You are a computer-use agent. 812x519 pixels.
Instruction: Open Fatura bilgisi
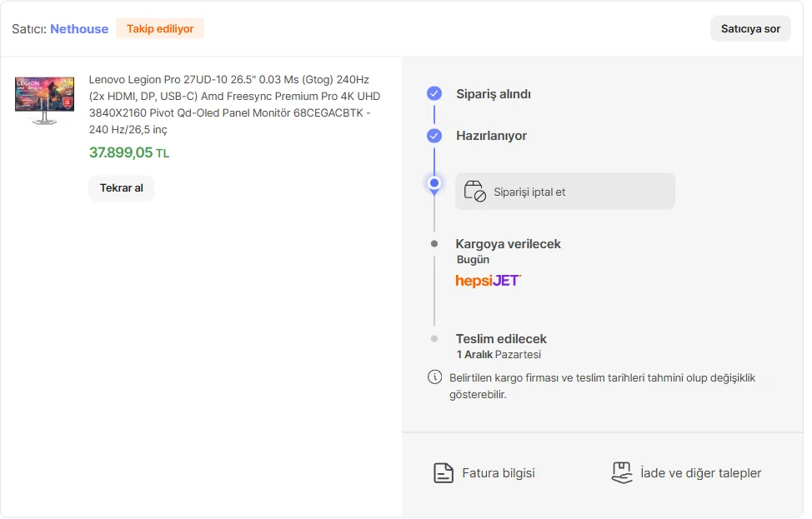499,473
